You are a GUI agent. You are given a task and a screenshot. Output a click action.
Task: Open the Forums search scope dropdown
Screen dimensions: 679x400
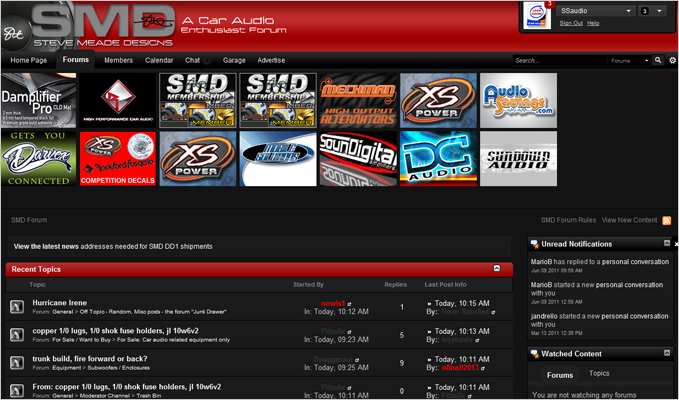click(x=629, y=61)
